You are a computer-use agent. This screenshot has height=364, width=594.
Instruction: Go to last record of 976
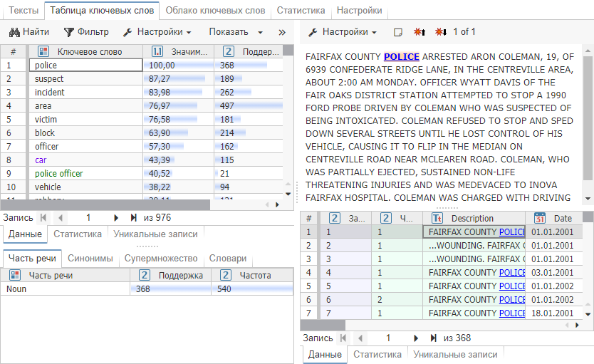click(x=133, y=218)
